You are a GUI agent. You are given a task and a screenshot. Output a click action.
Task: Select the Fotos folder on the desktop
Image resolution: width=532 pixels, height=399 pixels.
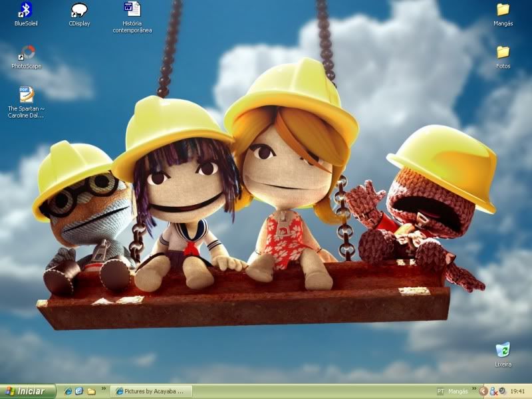[503, 57]
